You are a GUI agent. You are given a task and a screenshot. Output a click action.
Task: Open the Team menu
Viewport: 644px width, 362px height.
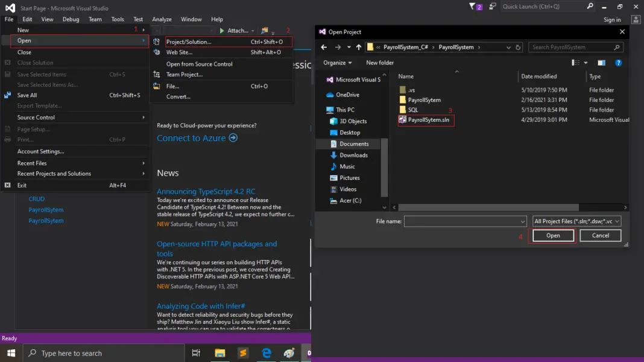(95, 19)
